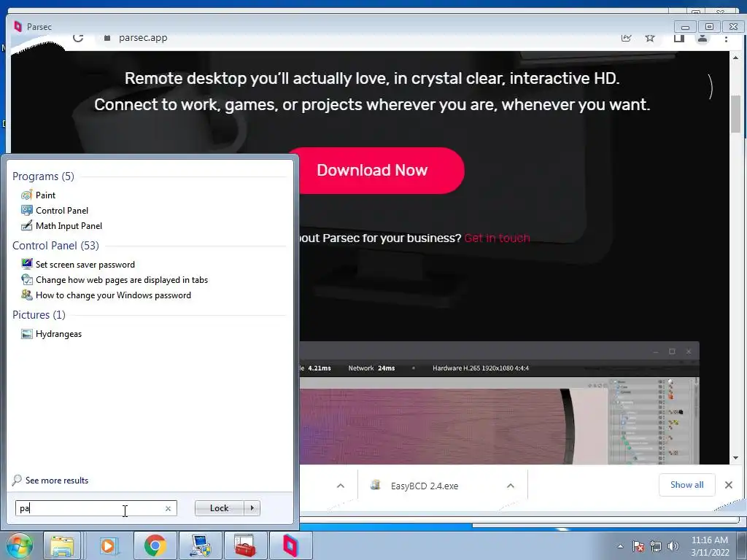Switch to Google Chrome in the taskbar
The width and height of the screenshot is (747, 560).
[155, 545]
